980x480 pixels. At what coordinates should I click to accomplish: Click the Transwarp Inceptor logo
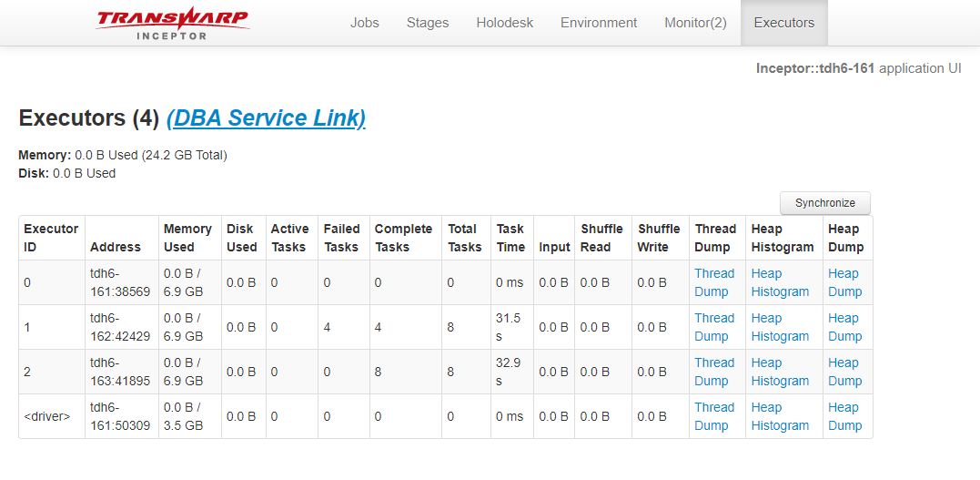click(172, 24)
